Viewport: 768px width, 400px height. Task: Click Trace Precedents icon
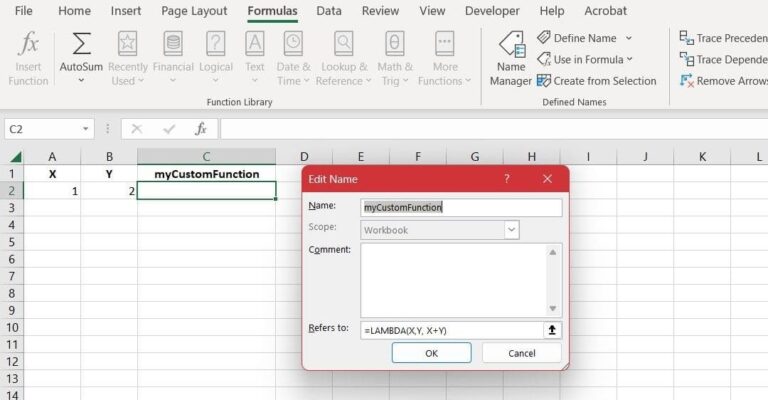[687, 37]
